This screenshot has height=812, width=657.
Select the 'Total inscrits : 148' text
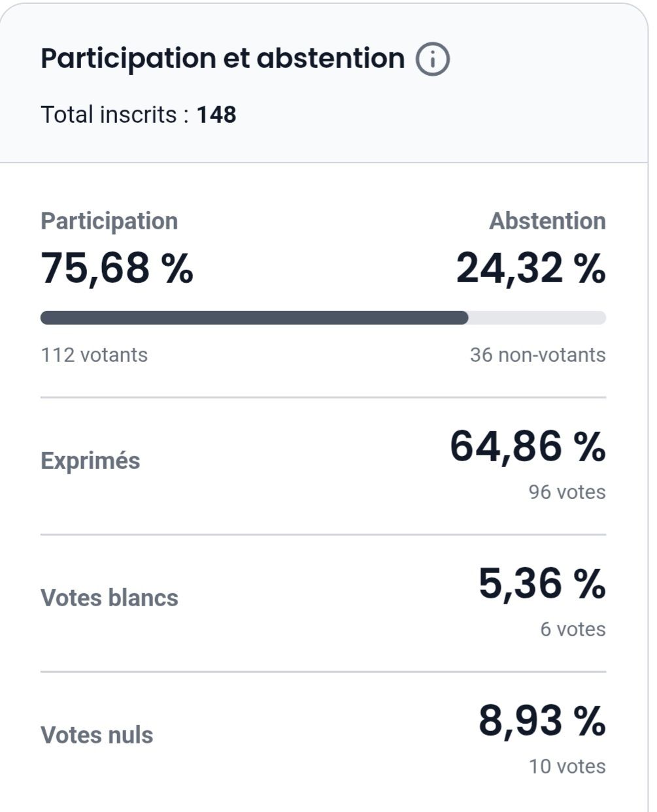point(139,115)
